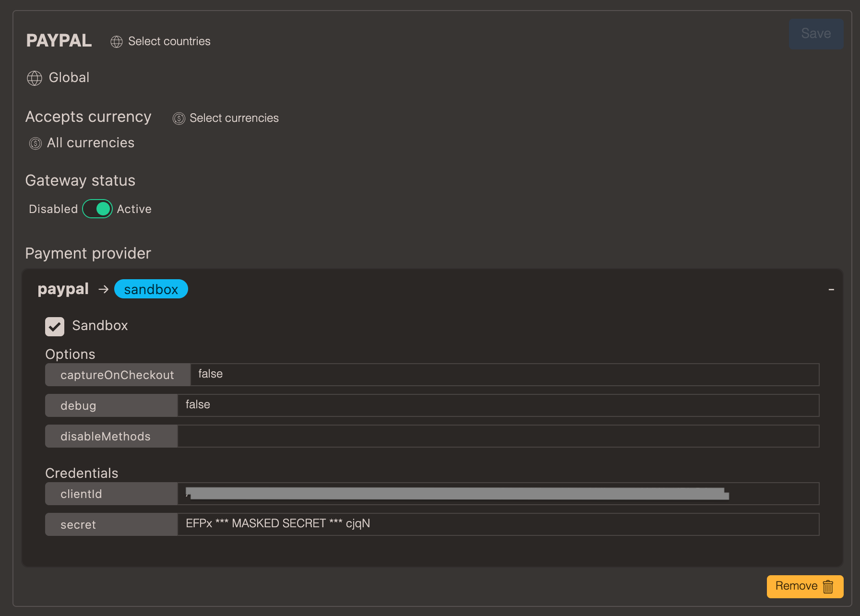The image size is (860, 616).
Task: Click the blue sandbox badge
Action: [151, 289]
